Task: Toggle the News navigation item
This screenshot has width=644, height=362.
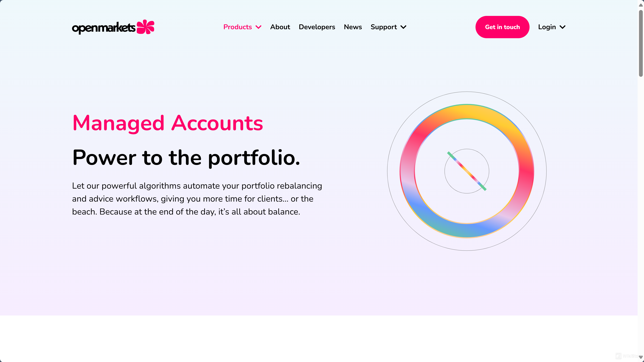Action: pyautogui.click(x=353, y=27)
